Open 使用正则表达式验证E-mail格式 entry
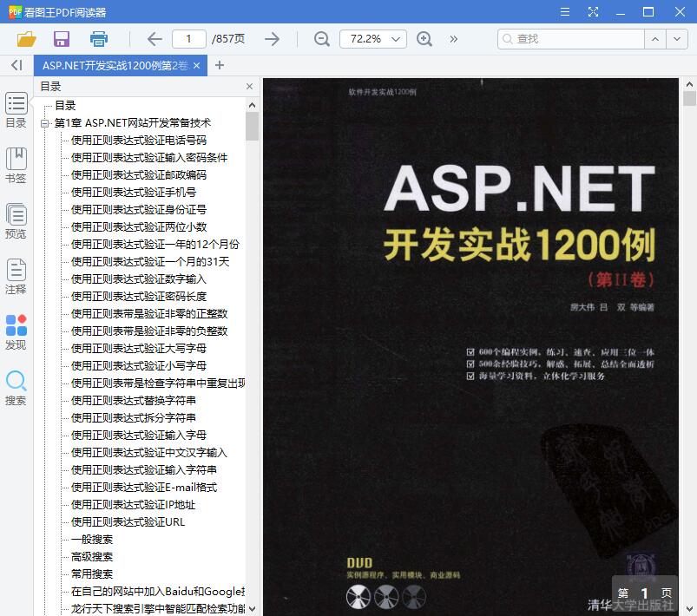 pos(144,488)
